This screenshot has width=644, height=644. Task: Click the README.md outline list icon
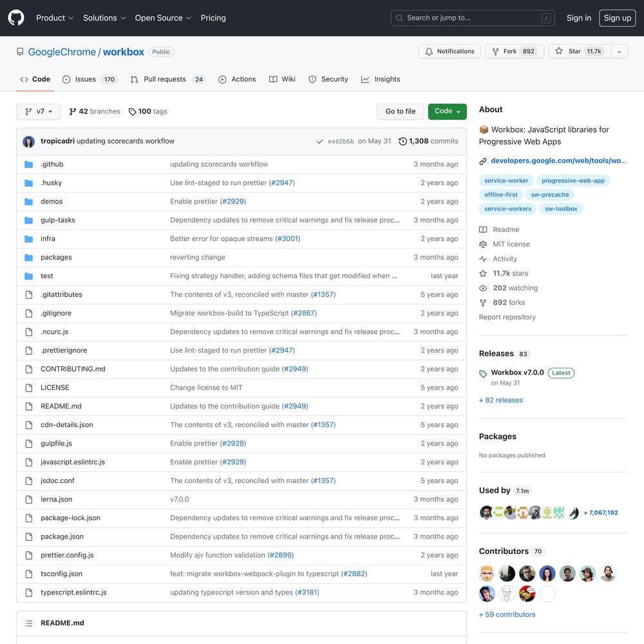click(28, 623)
